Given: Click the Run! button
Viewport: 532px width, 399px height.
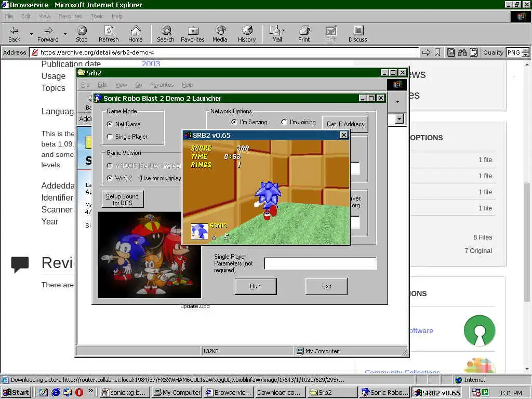Looking at the screenshot, I should click(x=256, y=286).
